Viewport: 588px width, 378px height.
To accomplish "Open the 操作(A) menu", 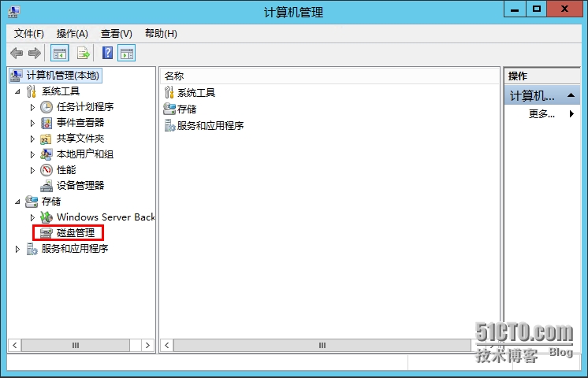I will pos(72,34).
